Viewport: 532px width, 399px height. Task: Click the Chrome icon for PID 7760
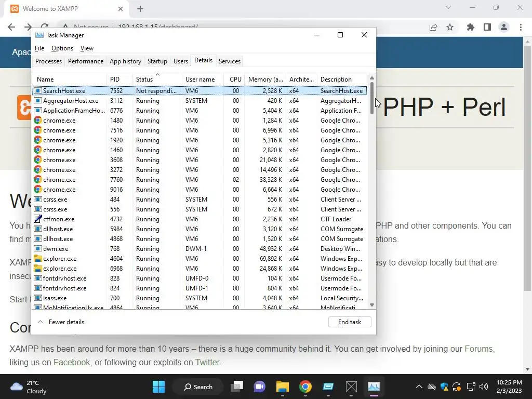tap(38, 179)
